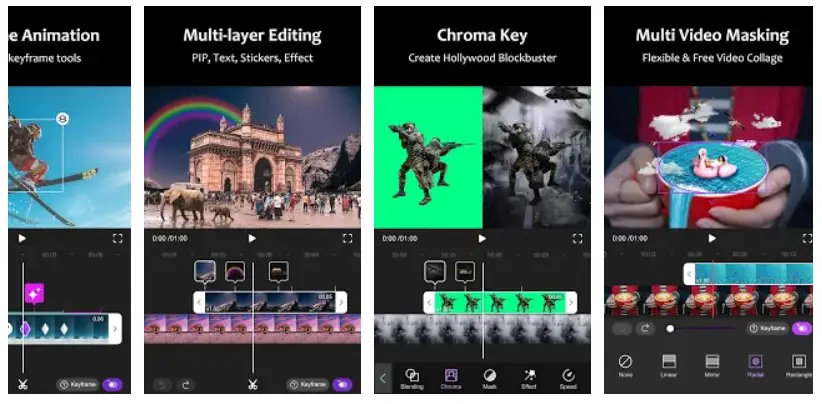Screen dimensions: 822x404
Task: Click Redo in Multi-layer Editing panel
Action: pos(186,385)
